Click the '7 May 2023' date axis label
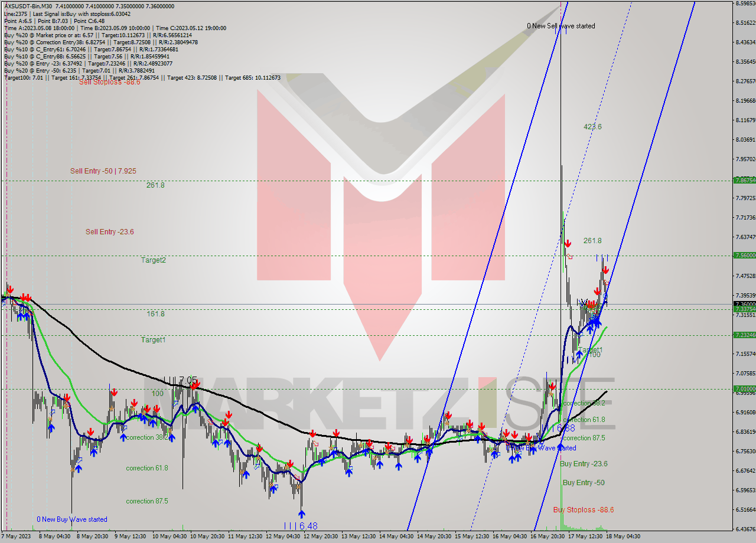 coord(16,537)
